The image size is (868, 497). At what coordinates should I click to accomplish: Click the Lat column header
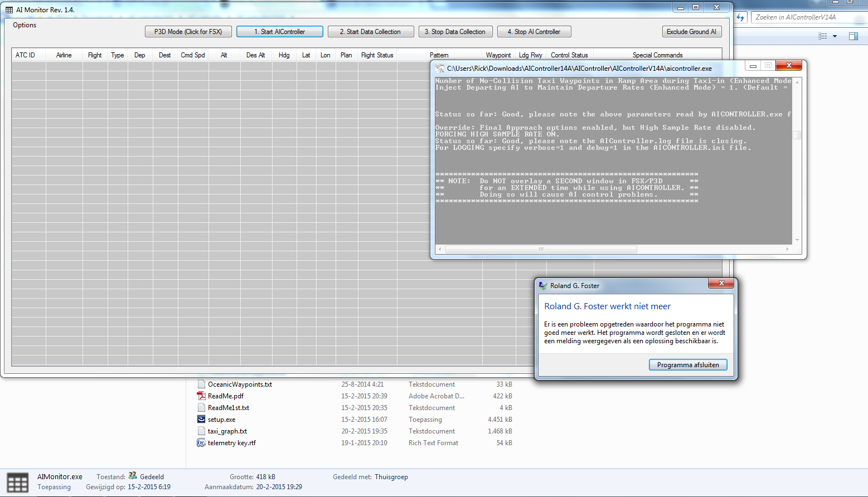(x=306, y=55)
